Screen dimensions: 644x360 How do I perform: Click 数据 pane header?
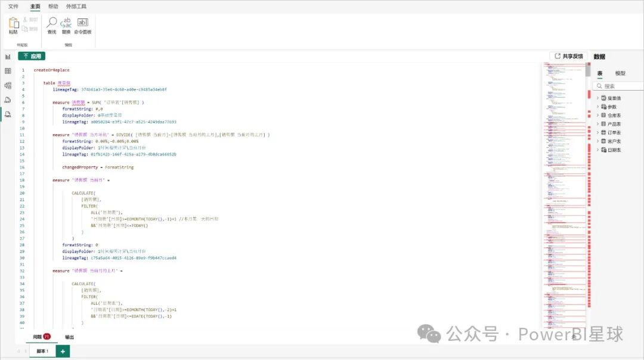tap(599, 57)
